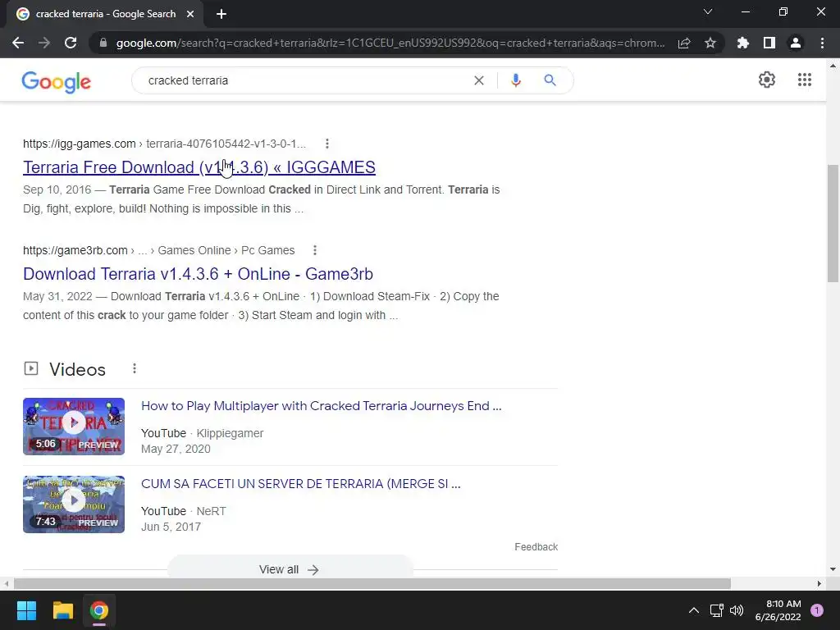Click the horizontal scrollbar thumb

372,583
